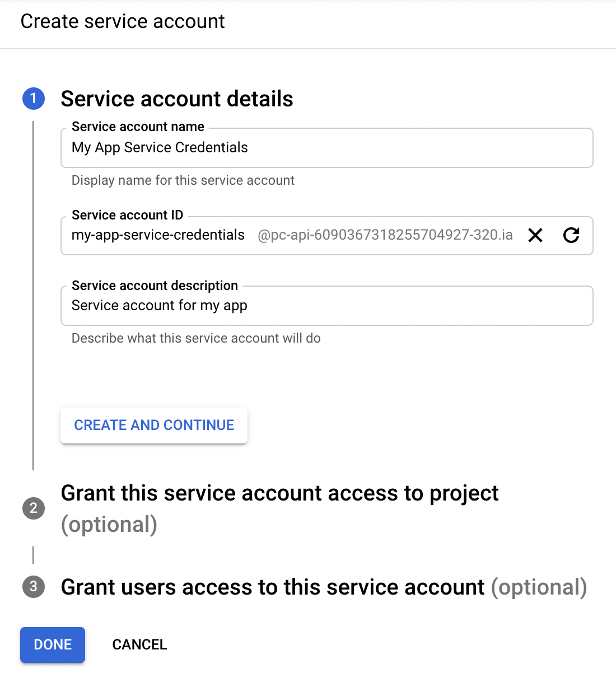Viewport: 616px width, 692px height.
Task: Click the Service account ID label
Action: point(127,215)
